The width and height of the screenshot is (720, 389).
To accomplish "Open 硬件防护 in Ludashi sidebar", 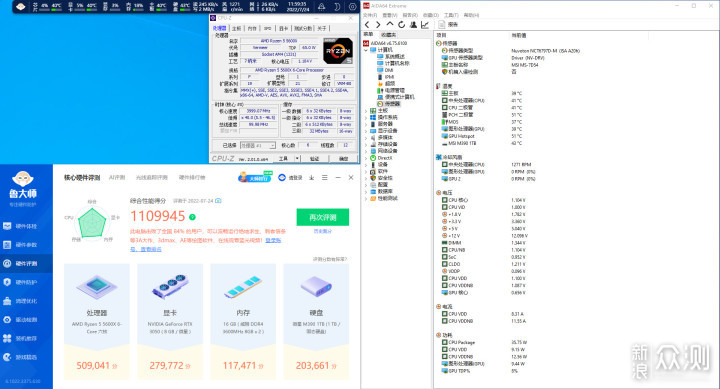I will [x=26, y=282].
